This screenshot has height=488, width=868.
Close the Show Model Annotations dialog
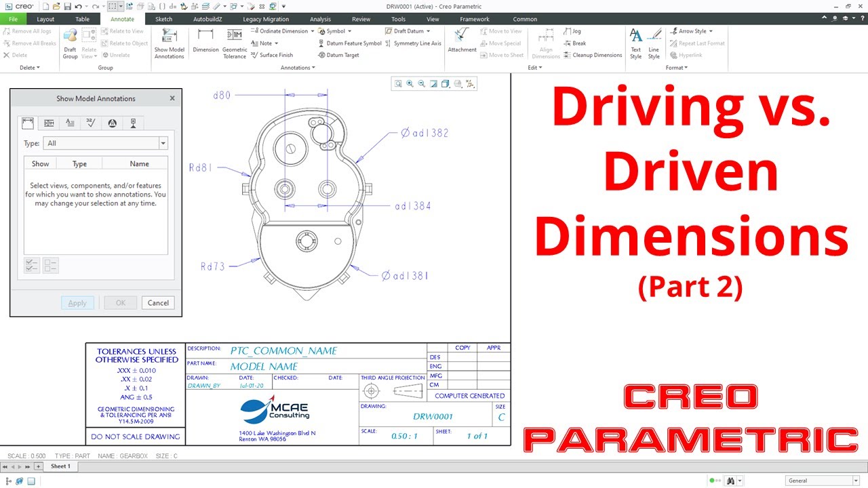click(x=172, y=98)
